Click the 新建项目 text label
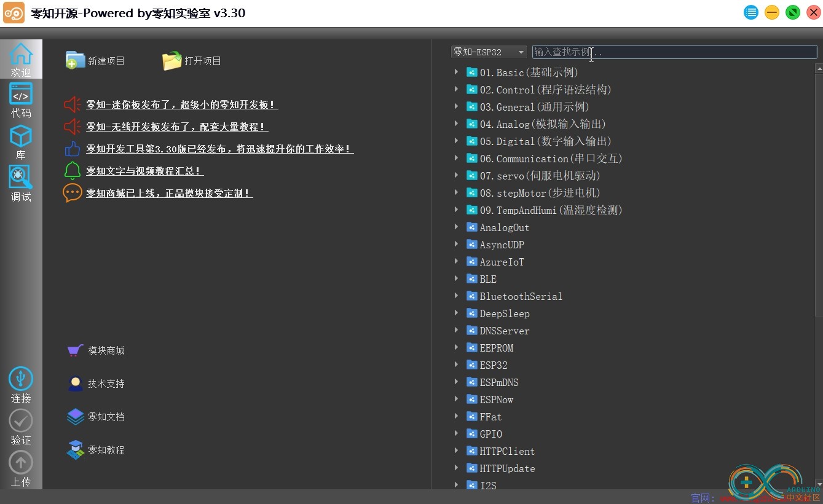The height and width of the screenshot is (504, 823). click(x=106, y=61)
